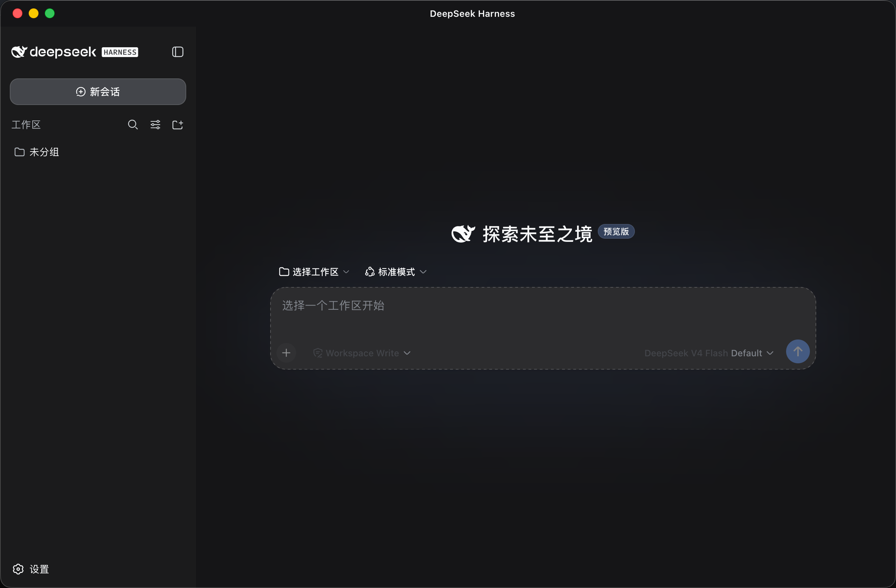Open the Workspace Write permission dropdown
The image size is (896, 588).
[x=362, y=353]
